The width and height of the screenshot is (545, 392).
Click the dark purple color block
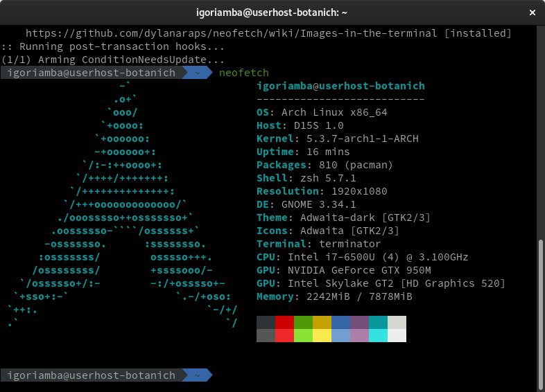pyautogui.click(x=360, y=323)
